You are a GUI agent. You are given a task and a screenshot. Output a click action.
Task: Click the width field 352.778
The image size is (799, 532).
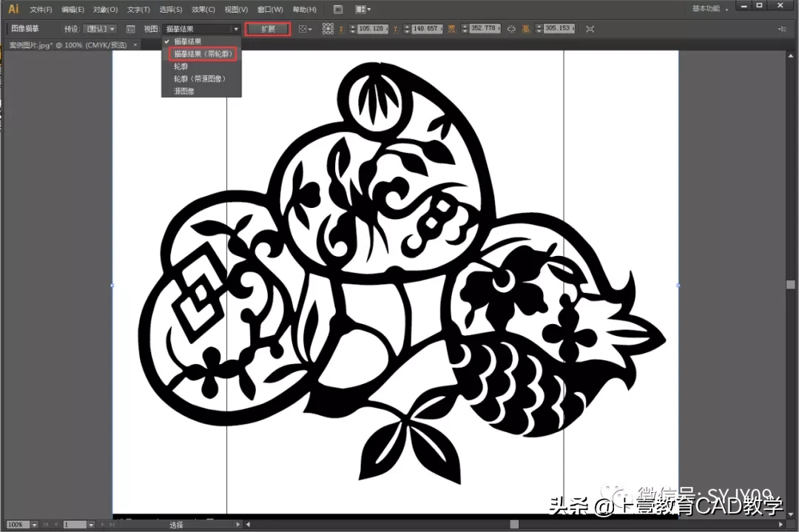click(x=485, y=29)
